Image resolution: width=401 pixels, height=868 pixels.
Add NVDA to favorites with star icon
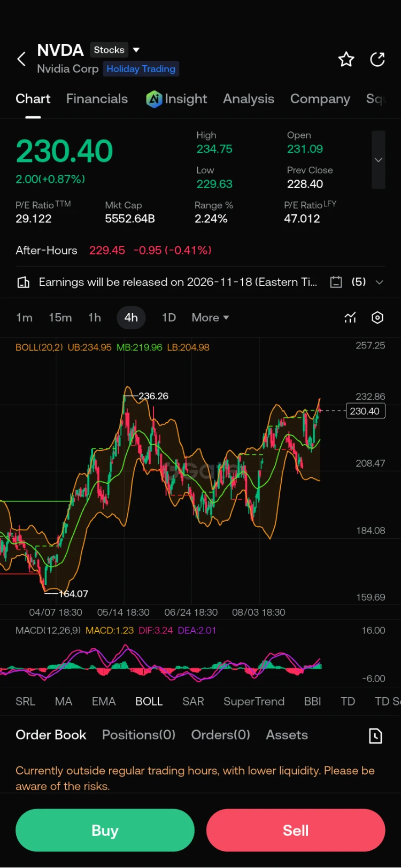coord(346,59)
